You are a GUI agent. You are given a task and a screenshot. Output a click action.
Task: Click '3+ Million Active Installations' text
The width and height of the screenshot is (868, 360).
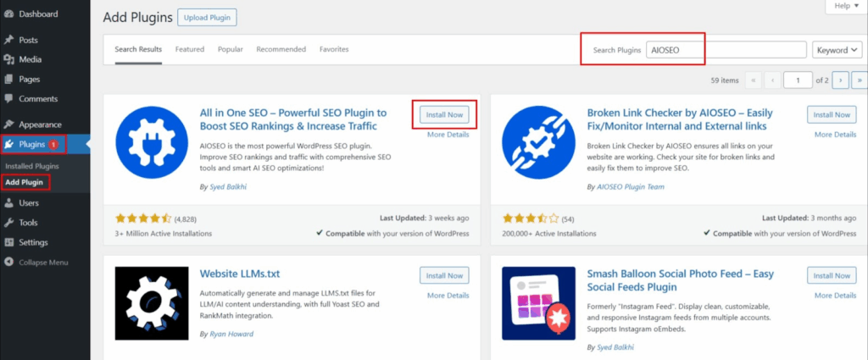(x=164, y=233)
